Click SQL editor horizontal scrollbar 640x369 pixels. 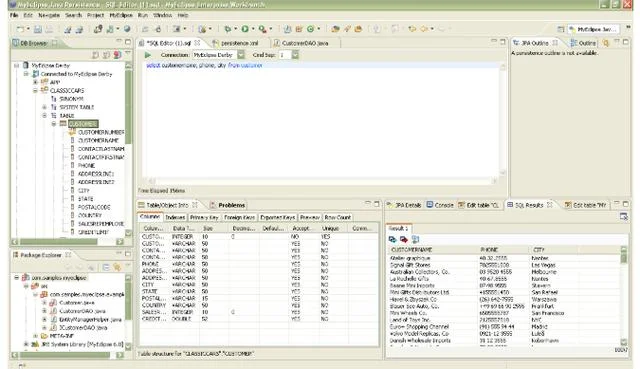pos(322,181)
